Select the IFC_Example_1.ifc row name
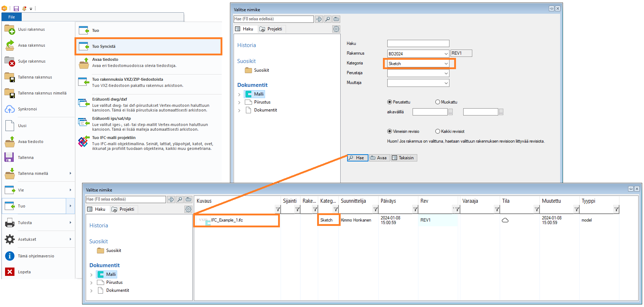 click(227, 220)
